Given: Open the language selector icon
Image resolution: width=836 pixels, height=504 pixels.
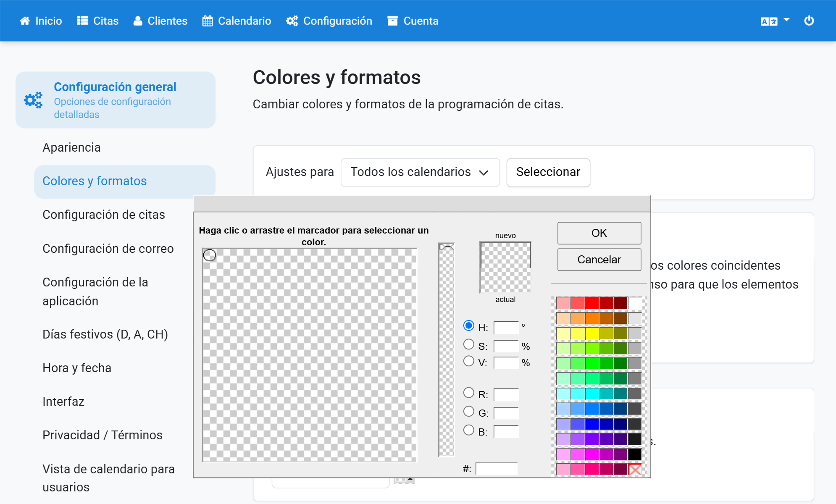Looking at the screenshot, I should pos(769,21).
